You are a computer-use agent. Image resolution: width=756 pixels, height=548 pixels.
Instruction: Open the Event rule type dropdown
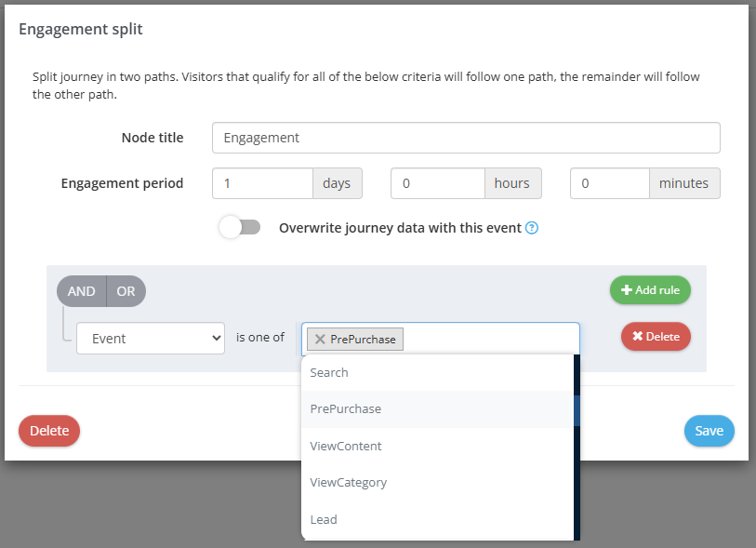point(151,339)
